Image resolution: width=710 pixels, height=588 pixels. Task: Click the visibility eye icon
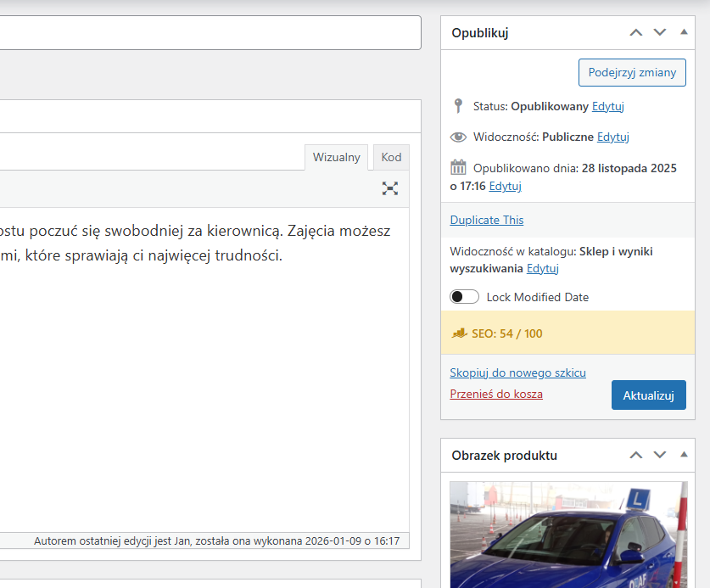pos(458,137)
